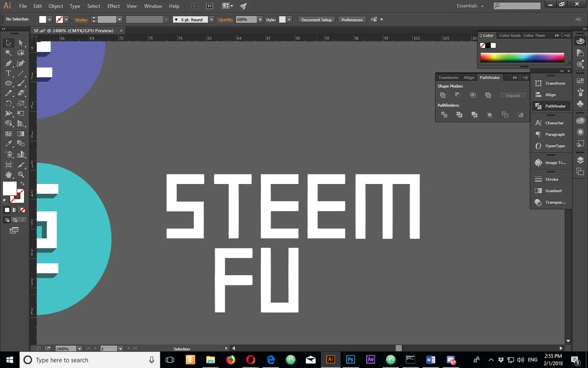
Task: Open the Layers panel from the dock
Action: 580,160
